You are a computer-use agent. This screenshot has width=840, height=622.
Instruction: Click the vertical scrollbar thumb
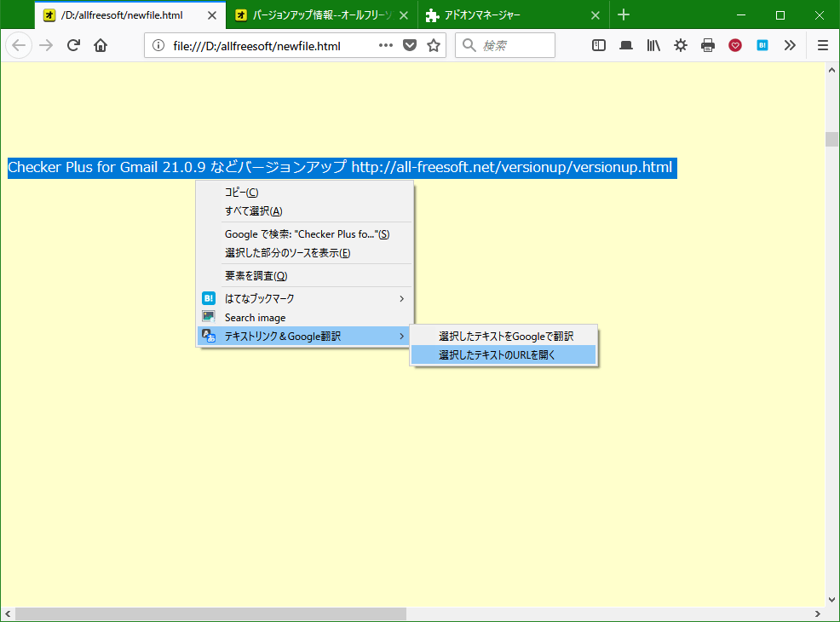[x=832, y=139]
